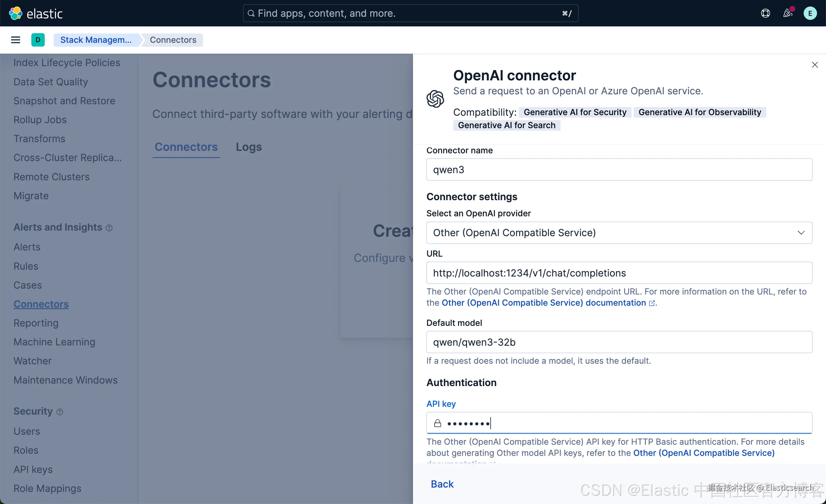Click Stack Management breadcrumb
Screen dimensions: 826x504
(96, 40)
